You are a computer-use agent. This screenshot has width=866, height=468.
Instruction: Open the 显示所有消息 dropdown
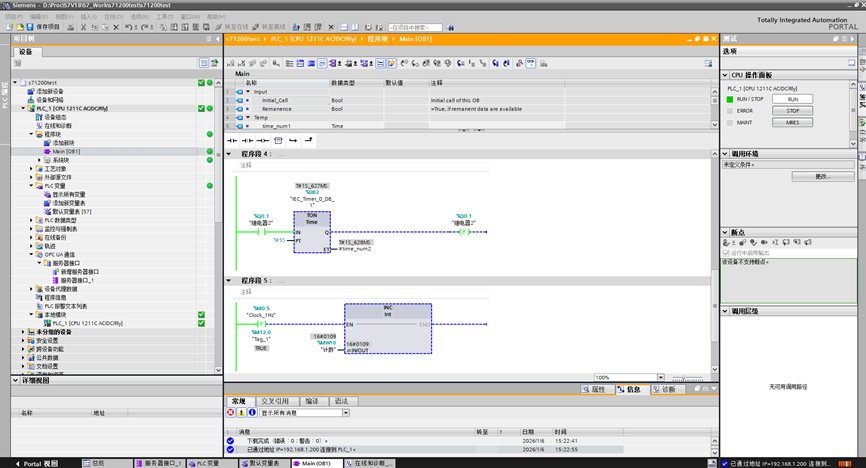point(346,413)
